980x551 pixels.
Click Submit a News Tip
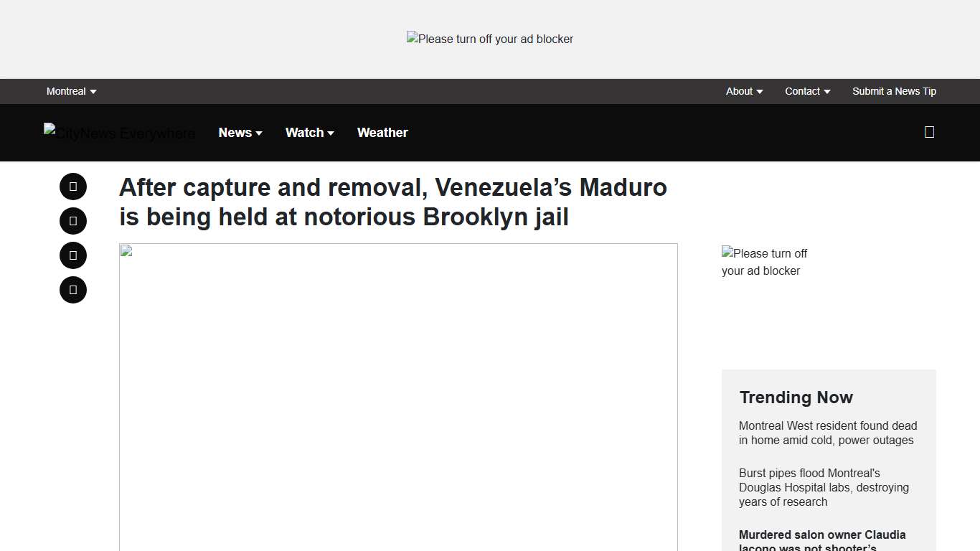[894, 91]
